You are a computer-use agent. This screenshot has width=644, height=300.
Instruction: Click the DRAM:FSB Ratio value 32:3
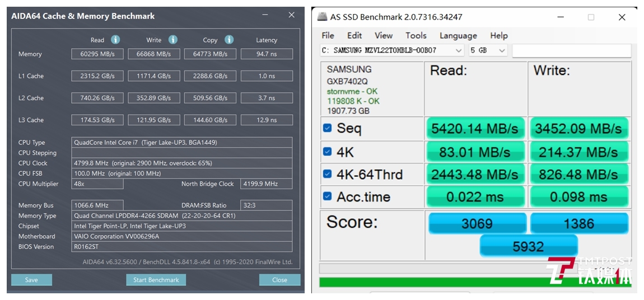267,205
